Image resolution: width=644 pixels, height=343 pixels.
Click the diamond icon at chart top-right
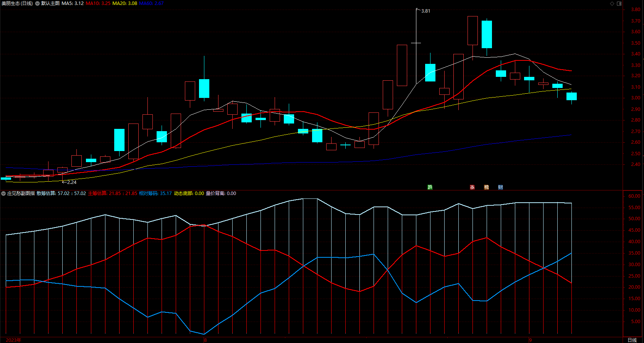[612, 3]
